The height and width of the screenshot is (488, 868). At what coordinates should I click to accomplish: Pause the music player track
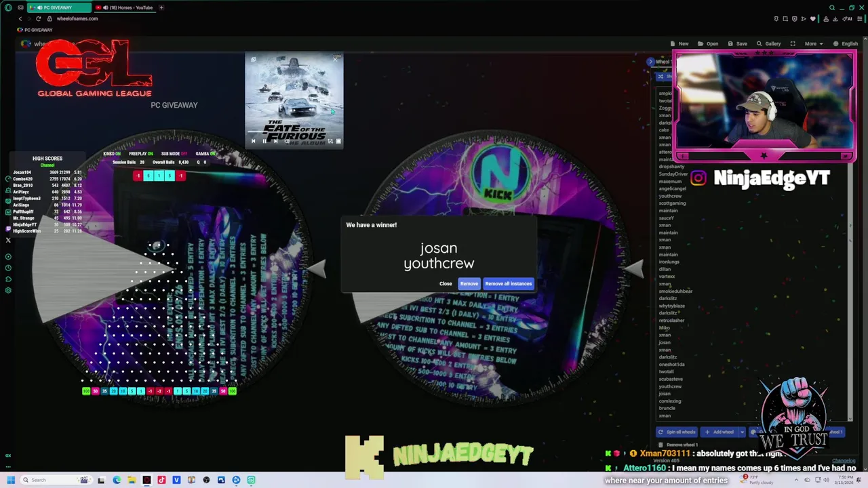pyautogui.click(x=264, y=141)
